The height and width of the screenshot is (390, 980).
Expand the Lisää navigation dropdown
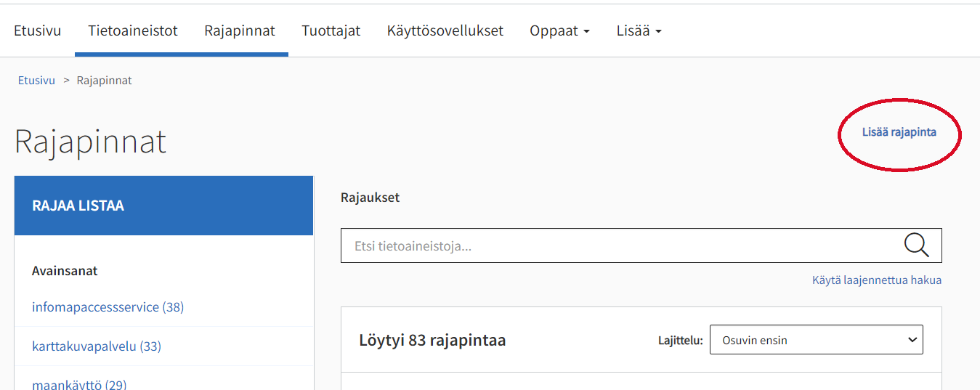(x=639, y=31)
